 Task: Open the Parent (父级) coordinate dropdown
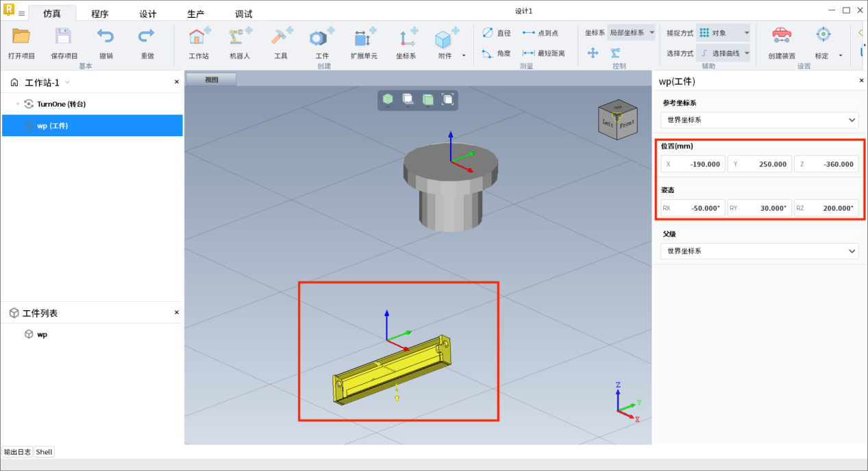coord(760,251)
